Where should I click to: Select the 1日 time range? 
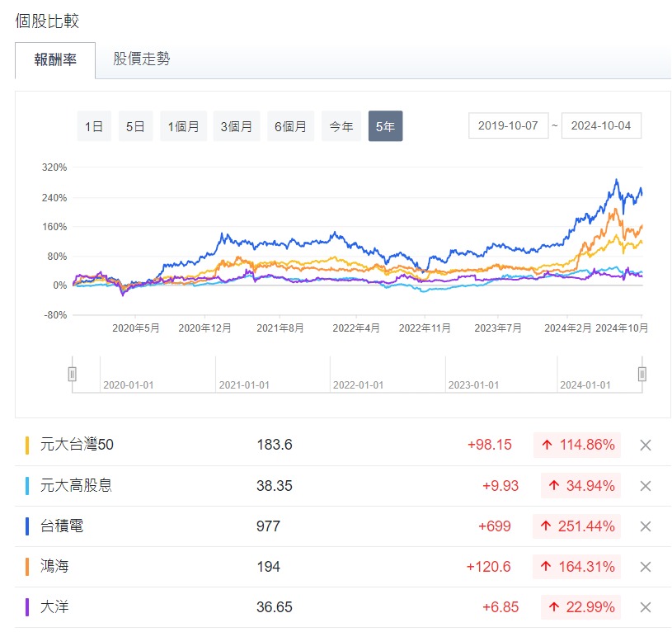pyautogui.click(x=94, y=126)
